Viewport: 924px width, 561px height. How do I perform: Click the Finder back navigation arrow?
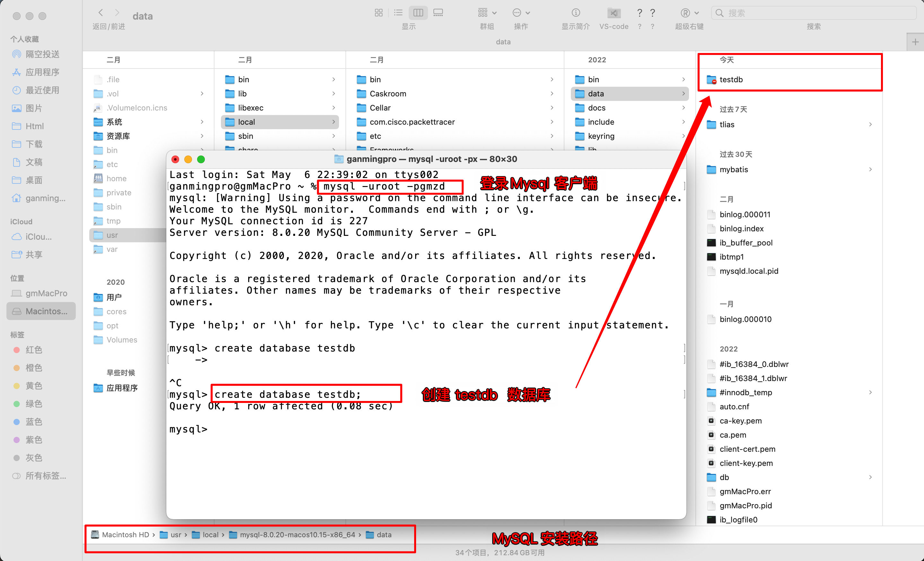tap(100, 13)
